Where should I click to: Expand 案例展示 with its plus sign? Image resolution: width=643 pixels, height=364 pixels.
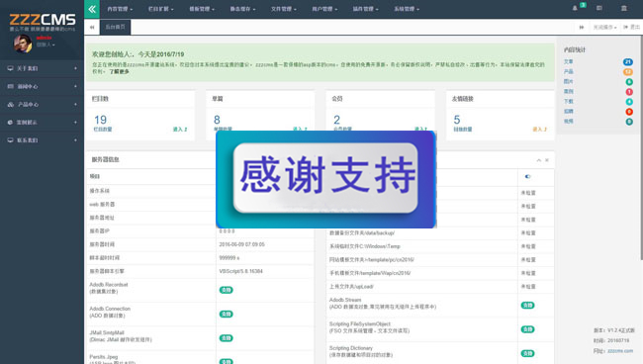click(75, 122)
